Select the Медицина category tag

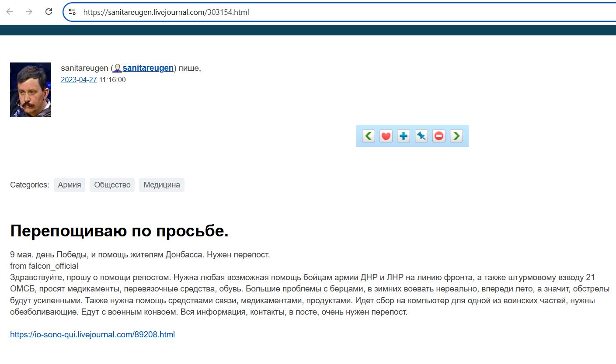[162, 185]
